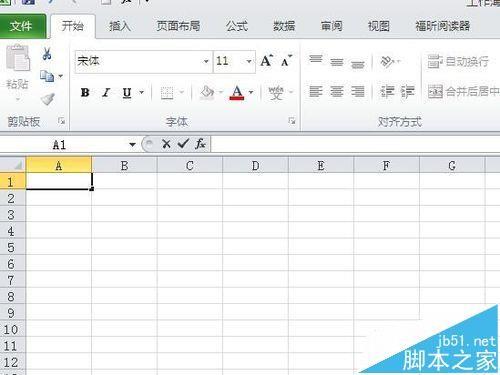This screenshot has width=500, height=375.
Task: Select row 2 header
Action: (x=12, y=198)
